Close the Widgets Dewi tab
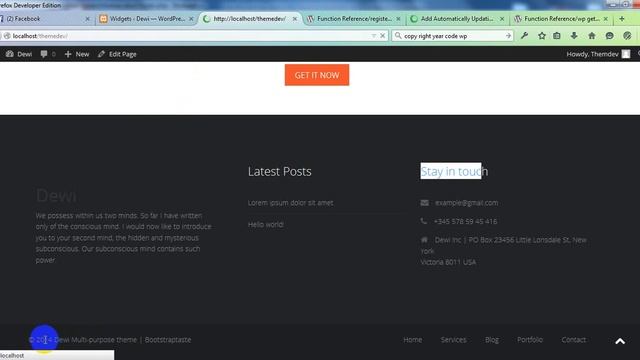 (x=191, y=19)
